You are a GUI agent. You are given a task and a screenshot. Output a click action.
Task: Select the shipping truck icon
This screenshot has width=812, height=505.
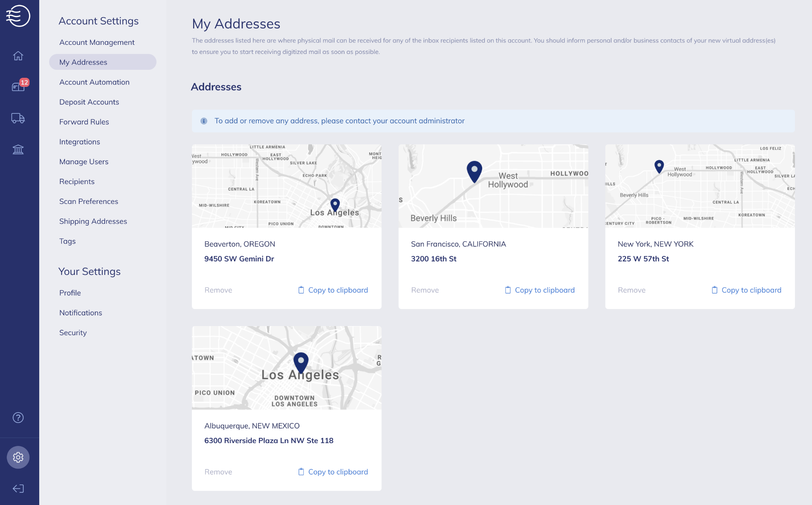click(x=18, y=118)
